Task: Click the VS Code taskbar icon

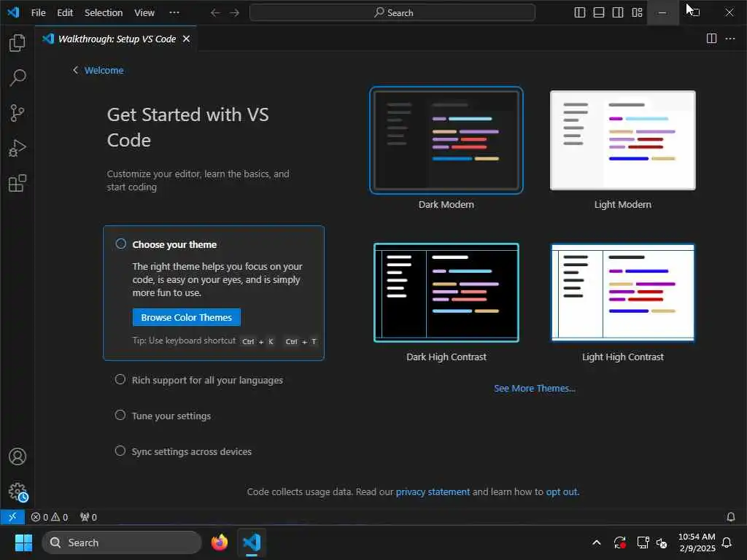Action: [x=252, y=542]
